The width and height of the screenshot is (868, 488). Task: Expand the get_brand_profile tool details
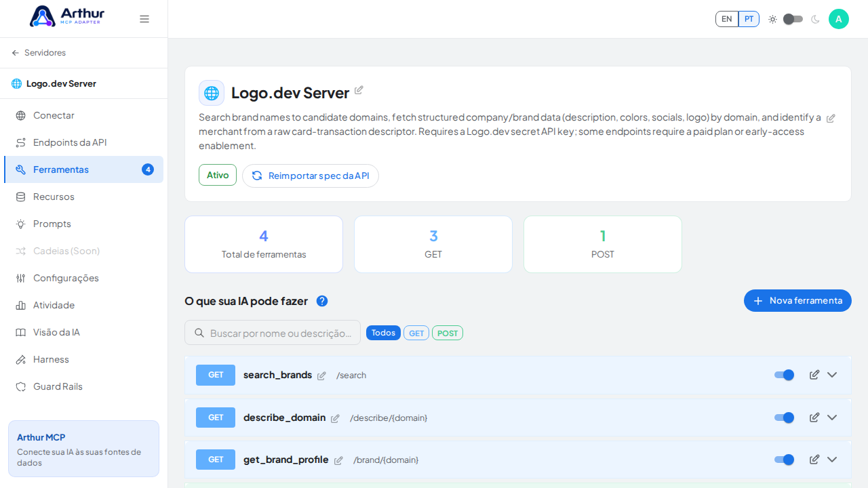[x=832, y=460]
